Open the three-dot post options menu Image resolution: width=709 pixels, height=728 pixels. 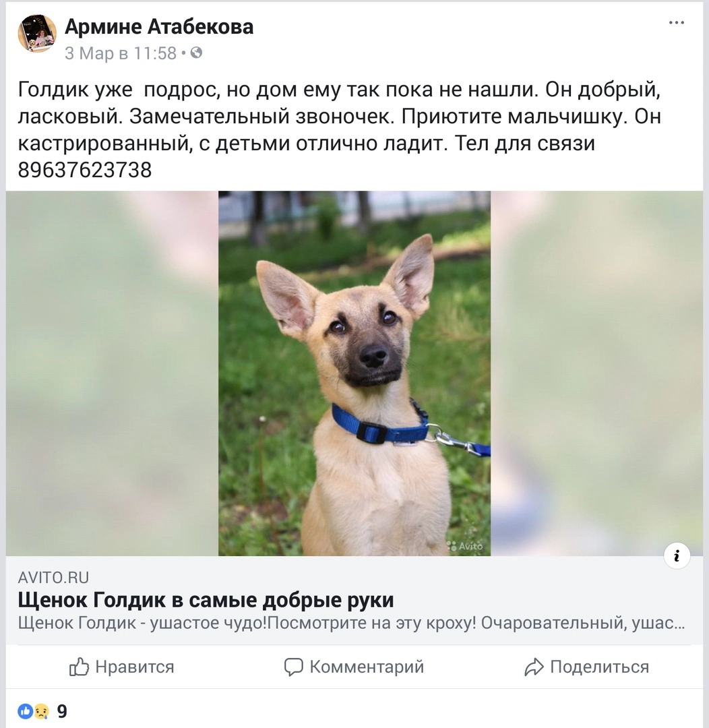(677, 23)
